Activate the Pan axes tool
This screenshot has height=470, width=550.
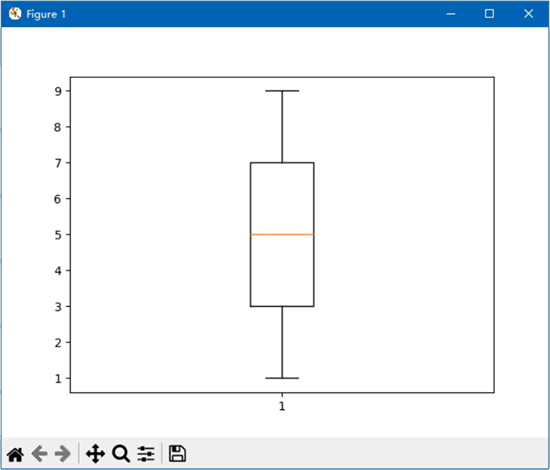(x=95, y=454)
